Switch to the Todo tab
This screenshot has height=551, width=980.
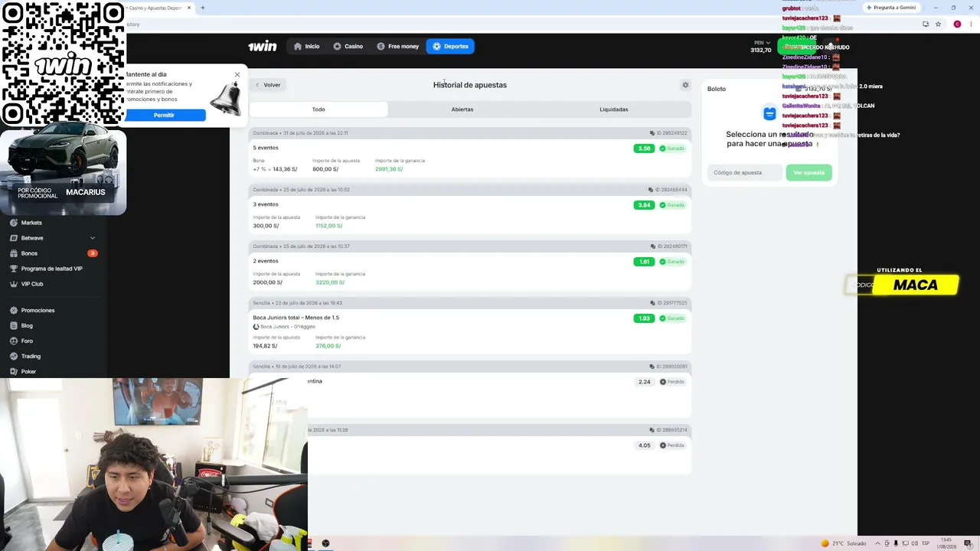pos(318,109)
